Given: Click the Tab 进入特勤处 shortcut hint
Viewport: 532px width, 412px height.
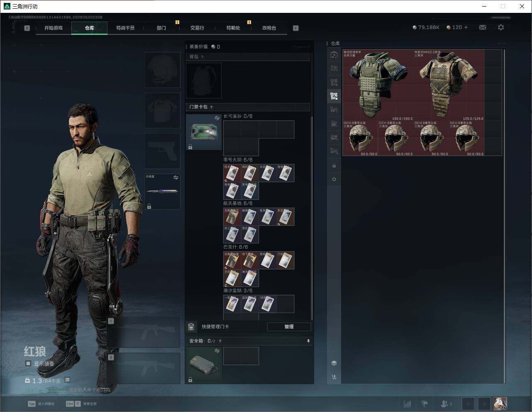Looking at the screenshot, I should (x=41, y=404).
